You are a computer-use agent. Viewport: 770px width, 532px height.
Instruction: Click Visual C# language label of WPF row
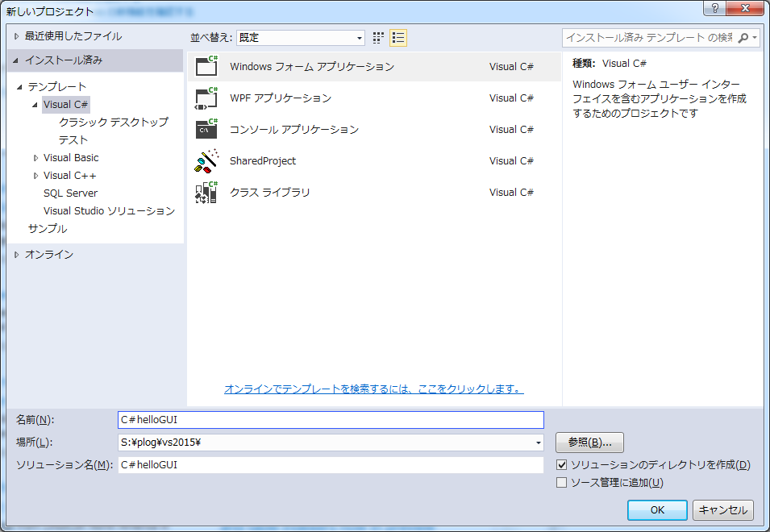click(511, 98)
